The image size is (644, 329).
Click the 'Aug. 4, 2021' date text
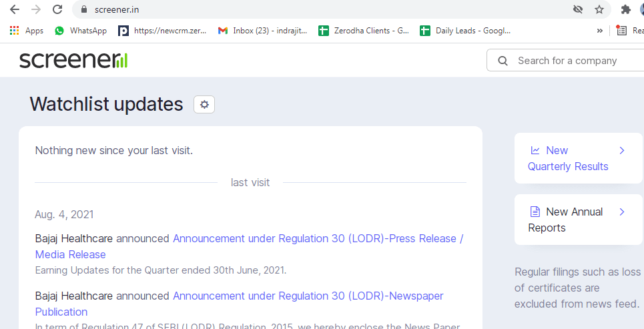point(65,214)
